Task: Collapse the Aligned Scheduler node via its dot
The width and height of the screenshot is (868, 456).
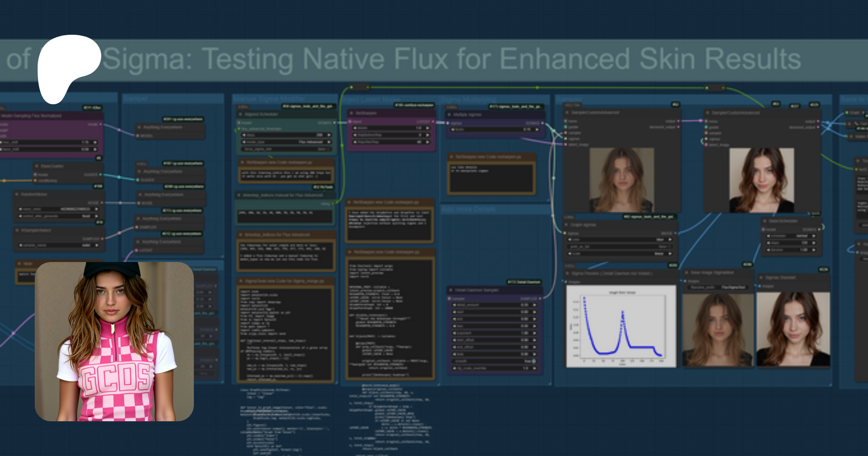Action: (240, 114)
